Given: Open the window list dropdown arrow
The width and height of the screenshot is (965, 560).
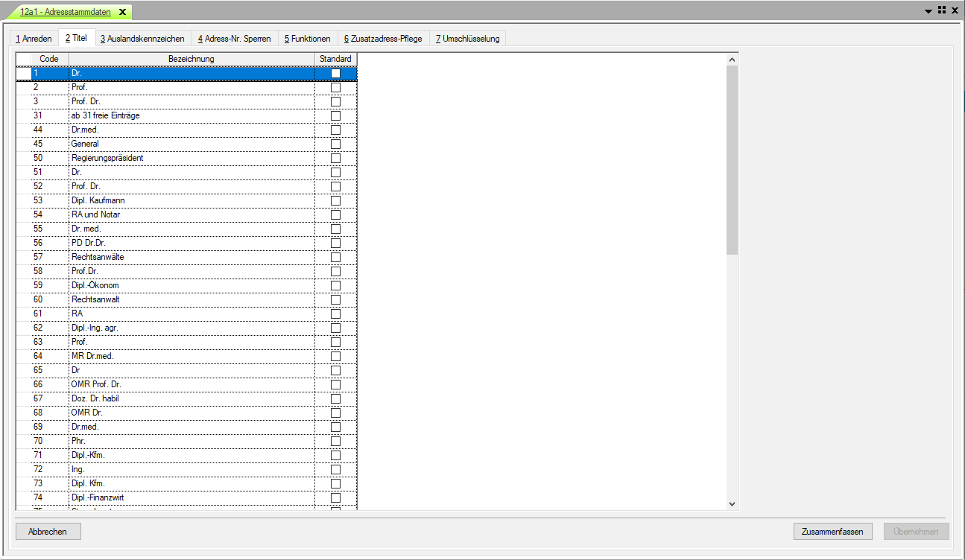Looking at the screenshot, I should coord(928,11).
